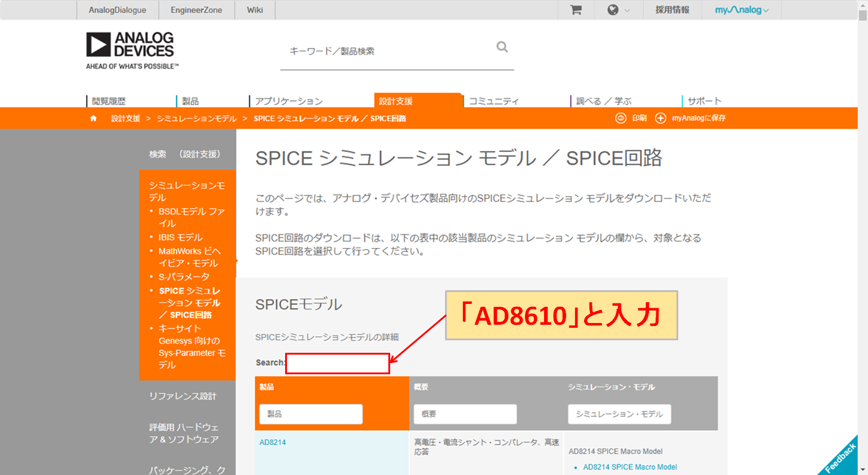Screen dimensions: 868x475
Task: Click the magnifying glass search icon
Action: (502, 46)
